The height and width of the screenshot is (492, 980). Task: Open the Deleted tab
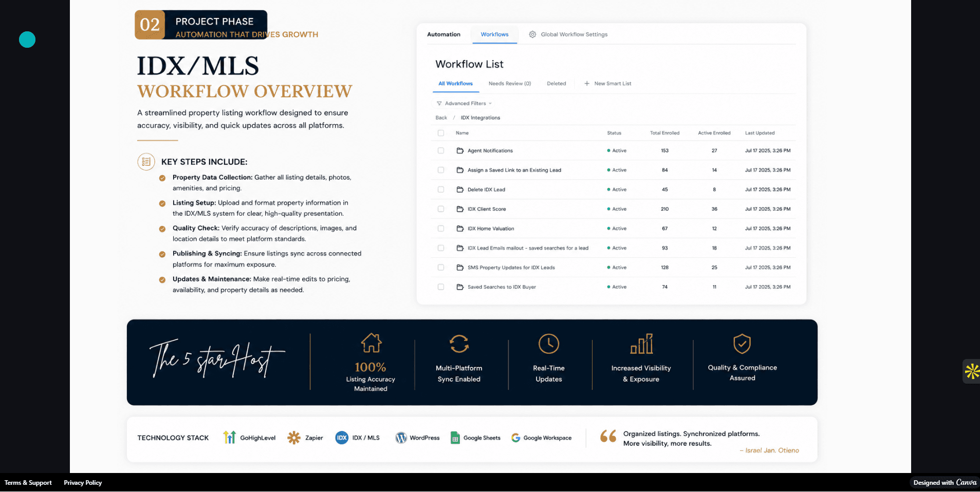(x=557, y=83)
